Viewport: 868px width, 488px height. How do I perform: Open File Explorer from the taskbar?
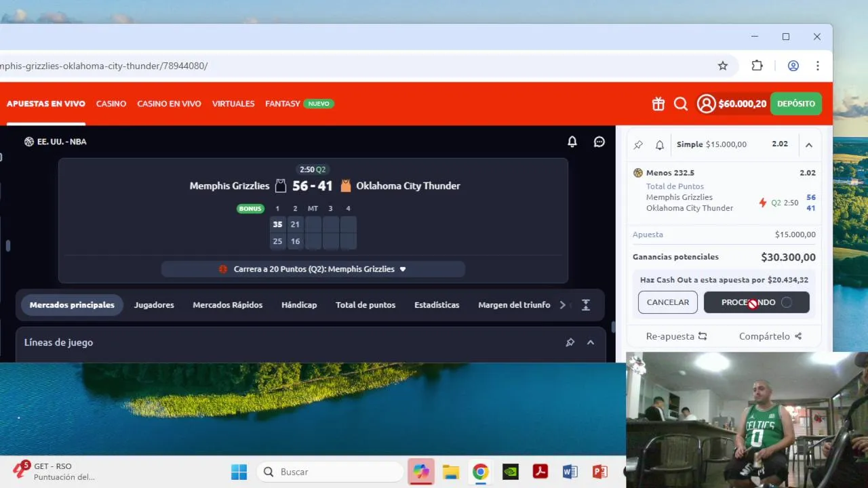tap(451, 472)
